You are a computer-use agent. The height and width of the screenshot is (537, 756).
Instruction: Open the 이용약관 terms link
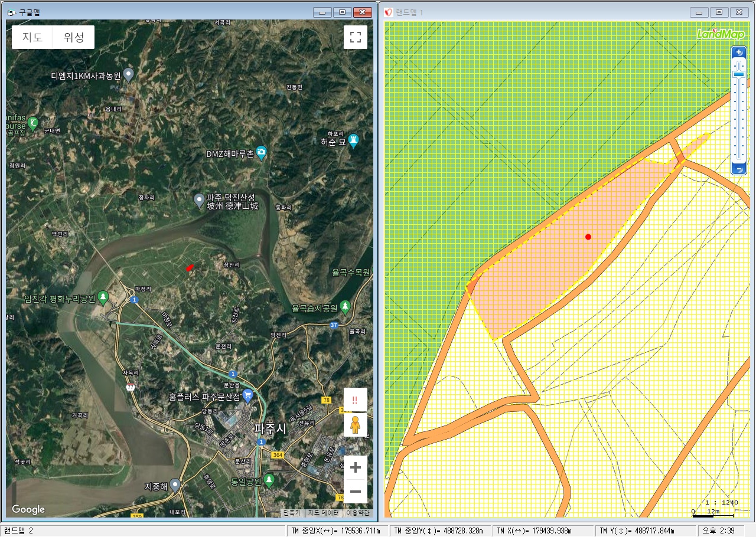tap(357, 513)
